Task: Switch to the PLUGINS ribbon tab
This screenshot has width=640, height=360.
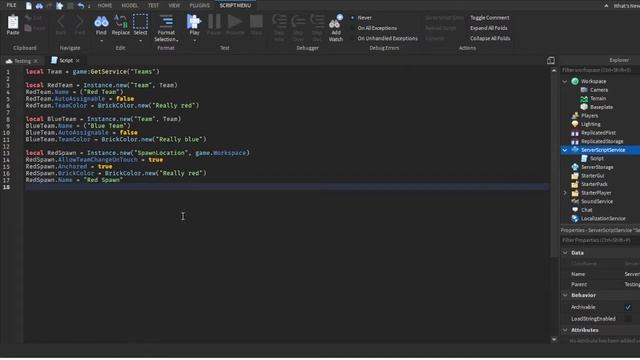Action: [x=200, y=6]
